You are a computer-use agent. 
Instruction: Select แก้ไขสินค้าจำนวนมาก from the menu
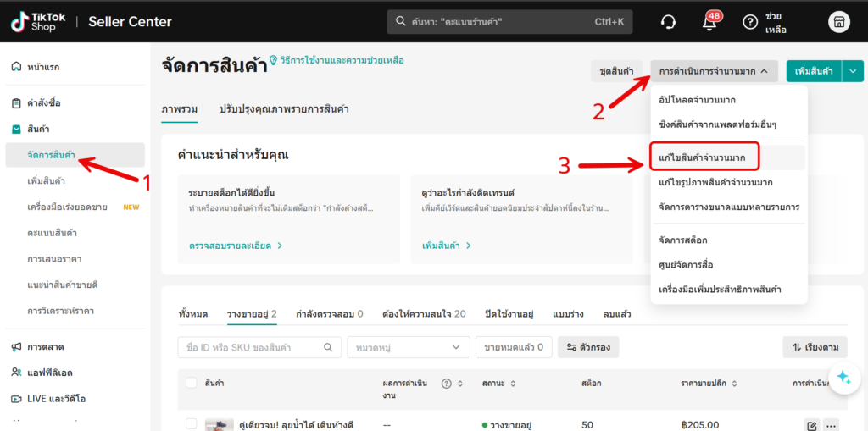pyautogui.click(x=703, y=157)
